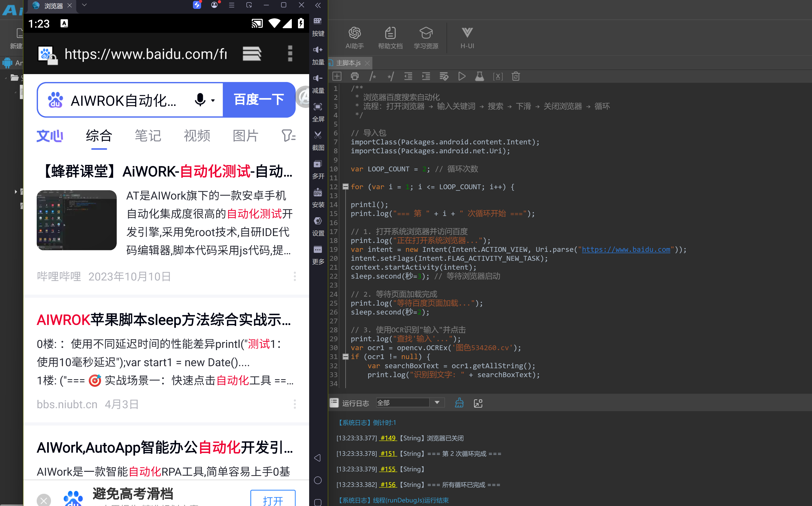Open the H-UI designer

tap(467, 38)
